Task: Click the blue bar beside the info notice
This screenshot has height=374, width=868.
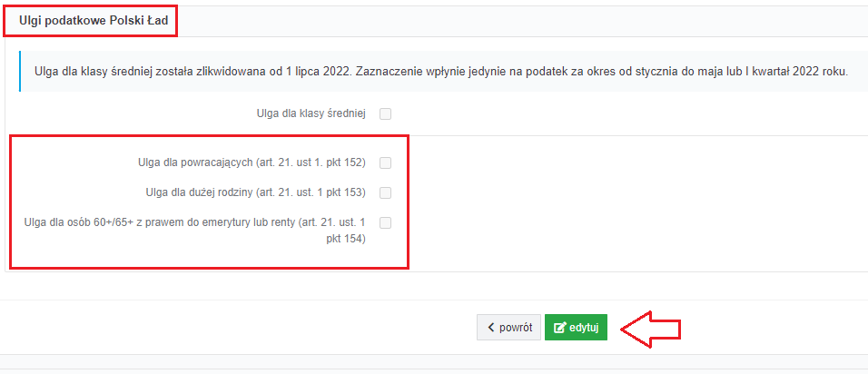Action: (19, 72)
